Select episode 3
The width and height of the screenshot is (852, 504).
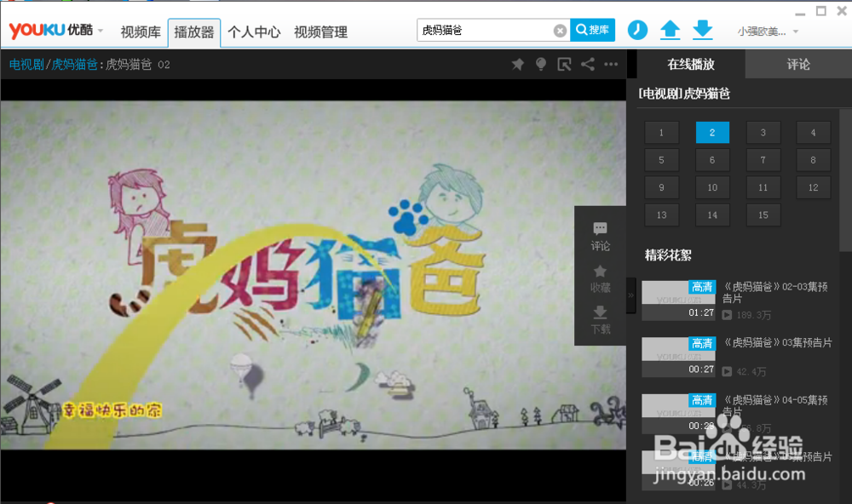(x=763, y=133)
